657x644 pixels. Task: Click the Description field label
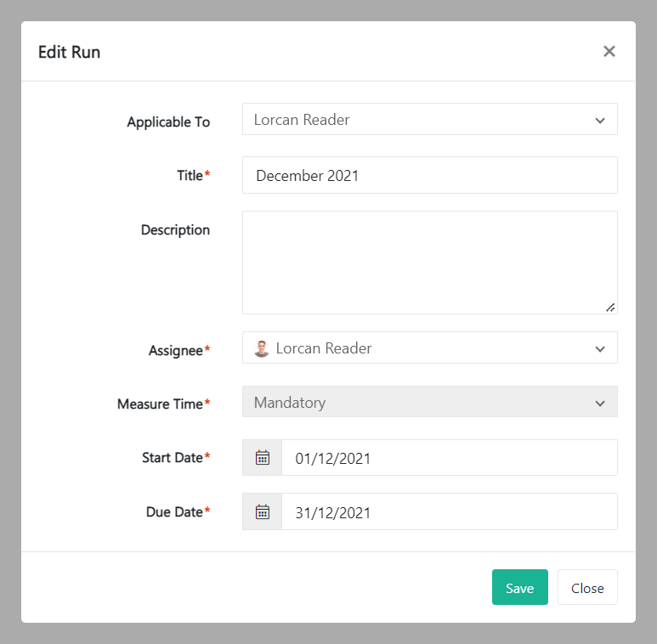[x=175, y=230]
